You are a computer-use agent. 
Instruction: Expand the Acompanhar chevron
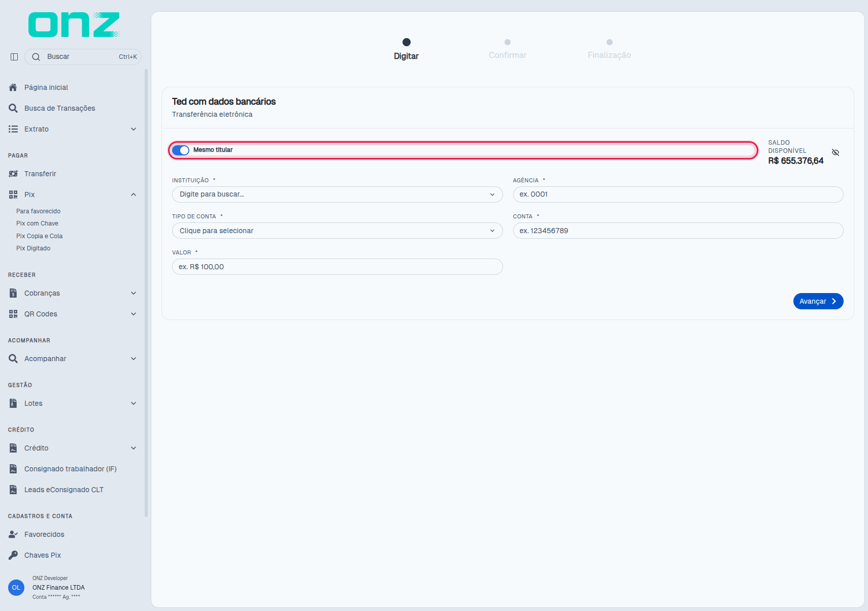point(133,359)
